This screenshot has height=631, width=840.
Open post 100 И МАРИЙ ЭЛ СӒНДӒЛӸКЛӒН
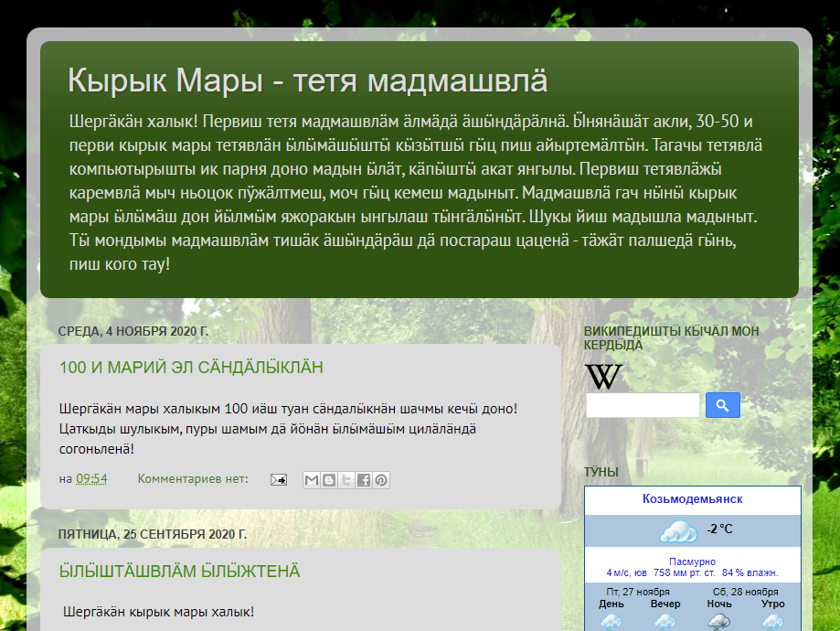[191, 368]
